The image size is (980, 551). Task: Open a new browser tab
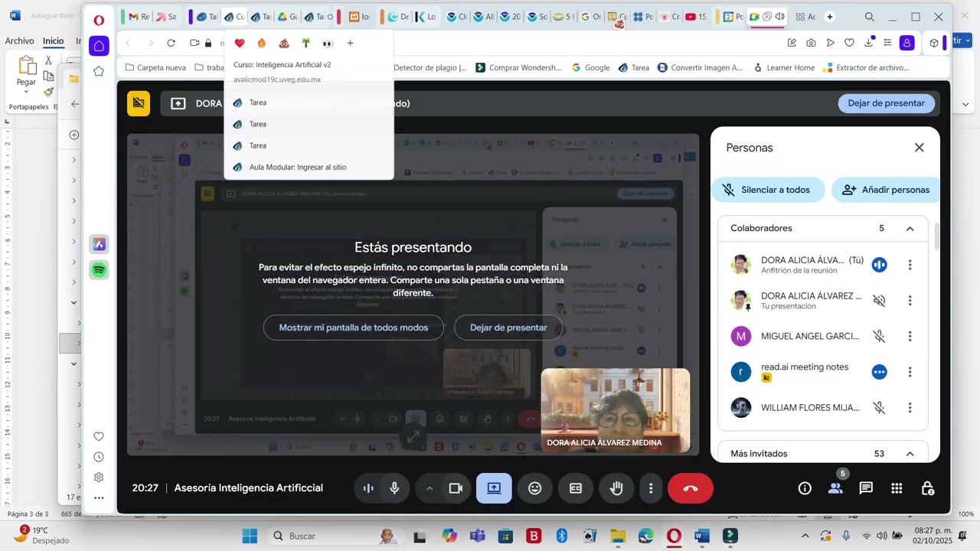coord(830,17)
